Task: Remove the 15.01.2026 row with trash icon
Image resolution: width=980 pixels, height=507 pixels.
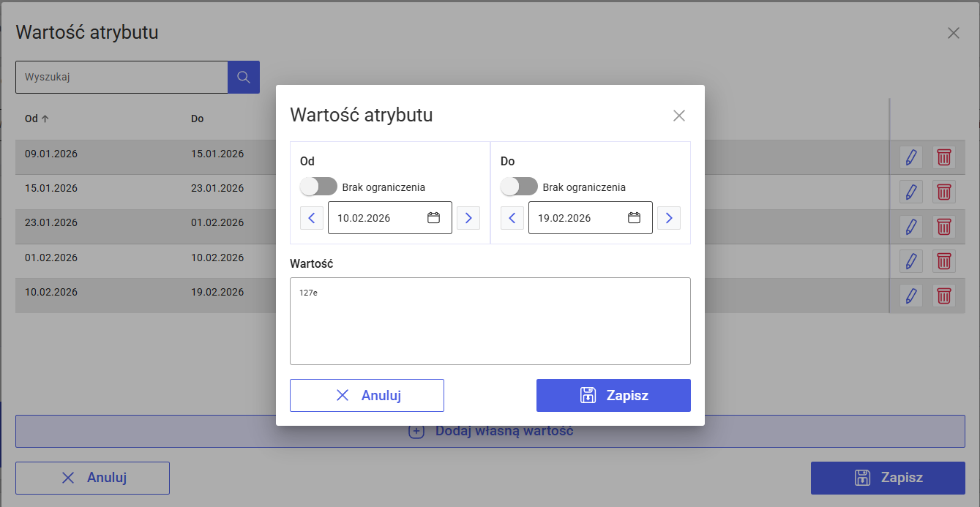Action: pyautogui.click(x=944, y=192)
